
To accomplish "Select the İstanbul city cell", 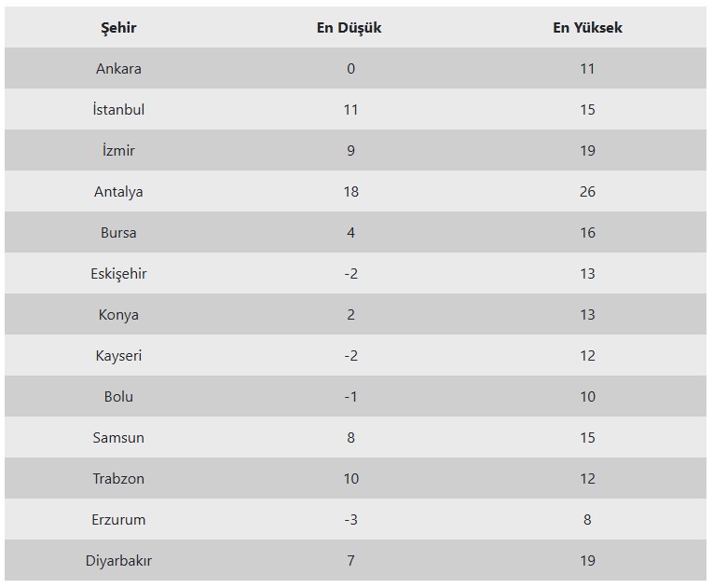I will pos(118,110).
